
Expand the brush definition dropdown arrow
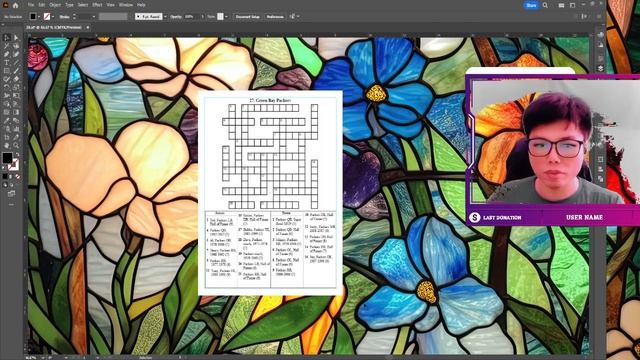point(165,17)
